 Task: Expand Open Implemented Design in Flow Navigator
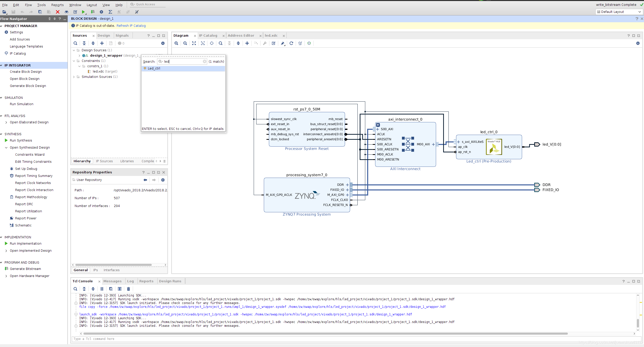click(x=6, y=251)
